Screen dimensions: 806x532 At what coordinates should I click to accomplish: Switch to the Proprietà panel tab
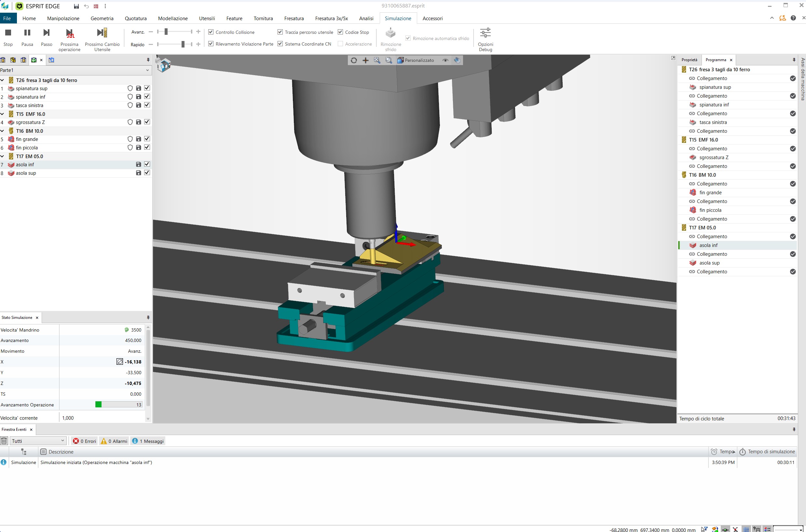[x=689, y=60]
